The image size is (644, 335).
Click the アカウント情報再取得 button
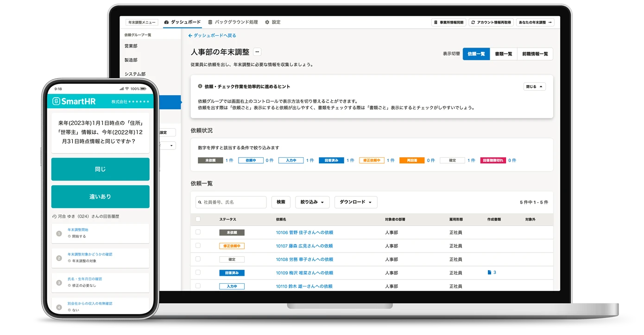point(491,22)
